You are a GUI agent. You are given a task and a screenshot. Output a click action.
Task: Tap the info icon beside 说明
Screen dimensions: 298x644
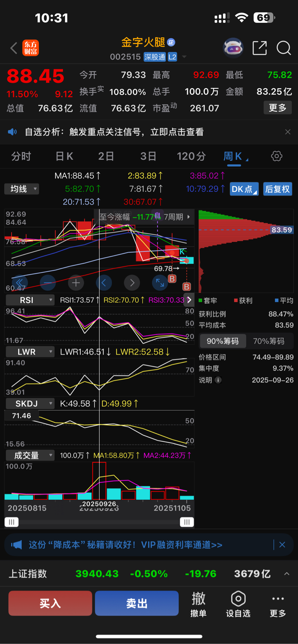coord(218,380)
